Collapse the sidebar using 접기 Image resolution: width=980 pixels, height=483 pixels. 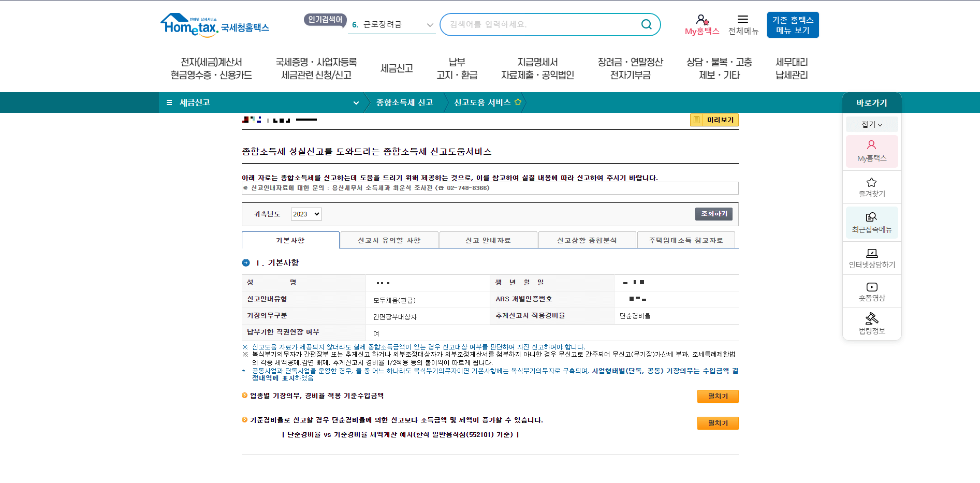pyautogui.click(x=871, y=124)
